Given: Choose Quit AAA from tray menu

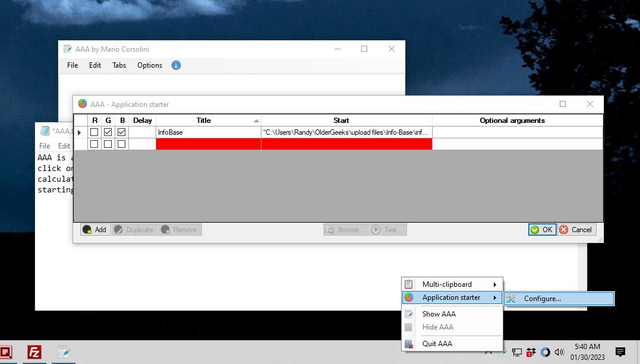Looking at the screenshot, I should pyautogui.click(x=452, y=344).
